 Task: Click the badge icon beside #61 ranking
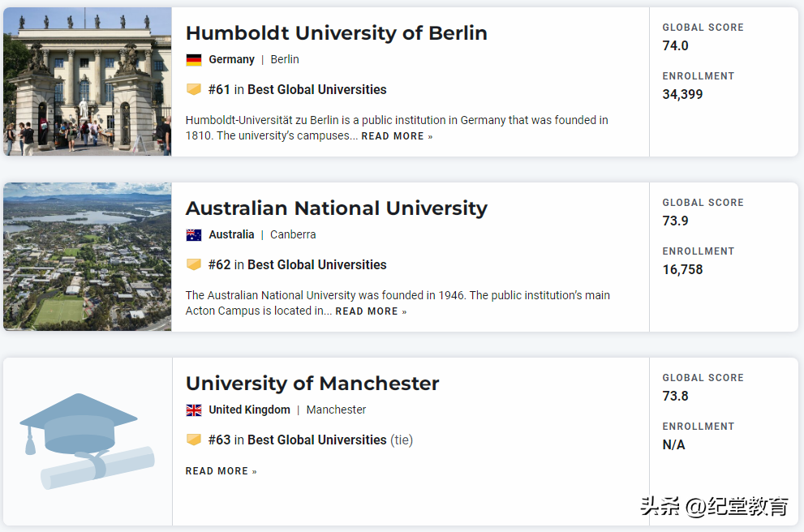(x=193, y=89)
